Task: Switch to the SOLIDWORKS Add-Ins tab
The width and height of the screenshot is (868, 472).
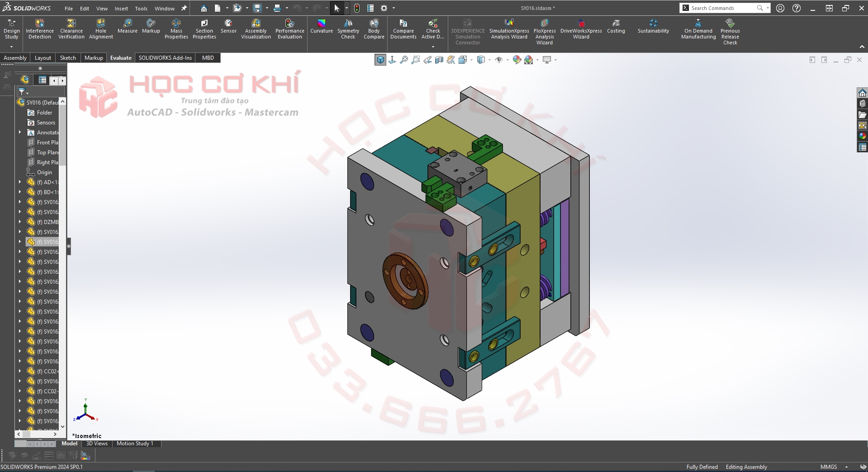Action: (x=165, y=58)
